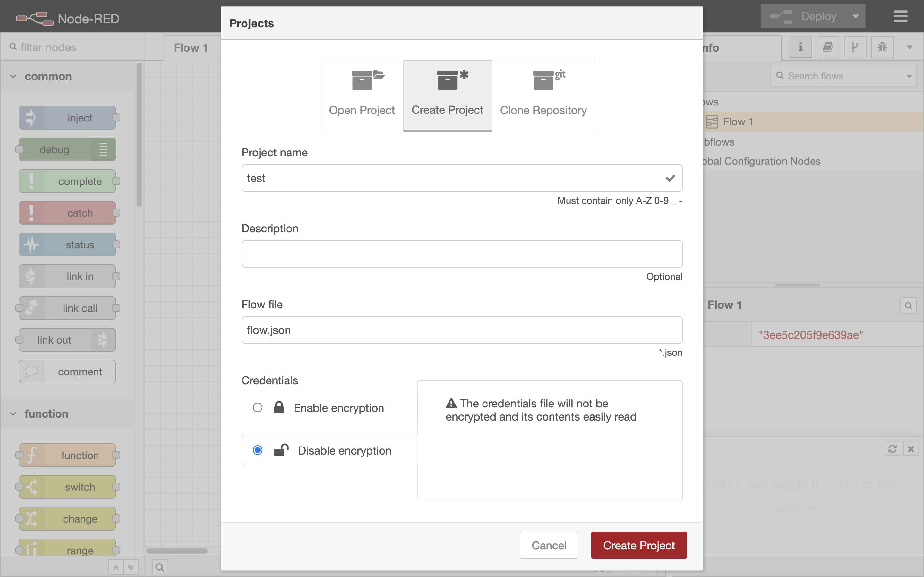924x577 pixels.
Task: Switch to the Flow 1 tab
Action: pyautogui.click(x=191, y=47)
